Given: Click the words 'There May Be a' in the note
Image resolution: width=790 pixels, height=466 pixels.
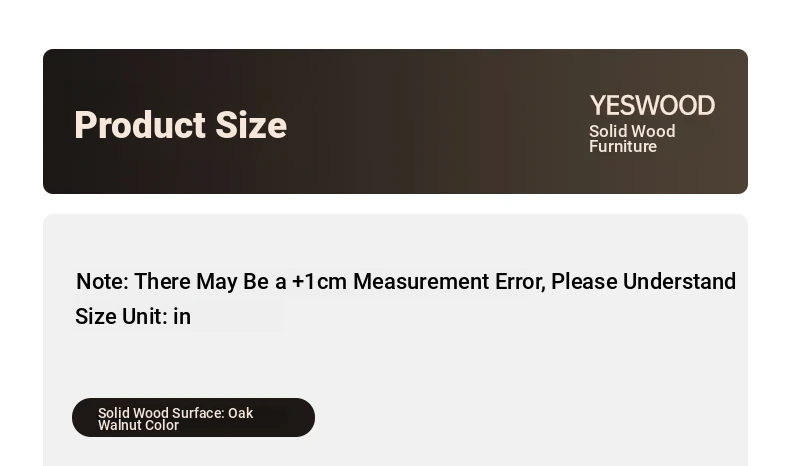Looking at the screenshot, I should click(210, 281).
